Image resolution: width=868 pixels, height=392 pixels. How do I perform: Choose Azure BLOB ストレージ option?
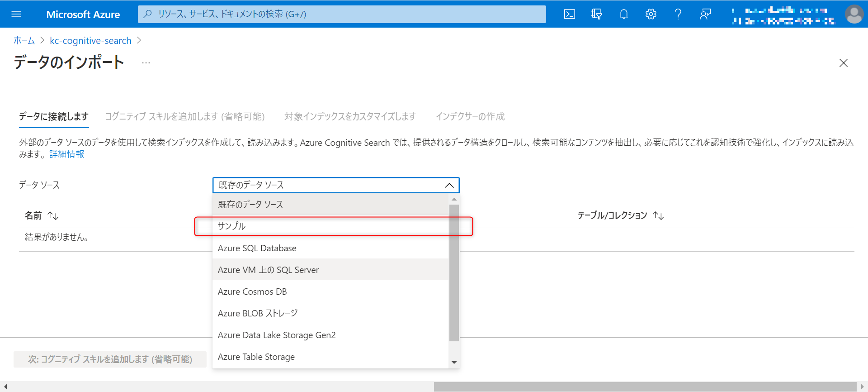(330, 313)
